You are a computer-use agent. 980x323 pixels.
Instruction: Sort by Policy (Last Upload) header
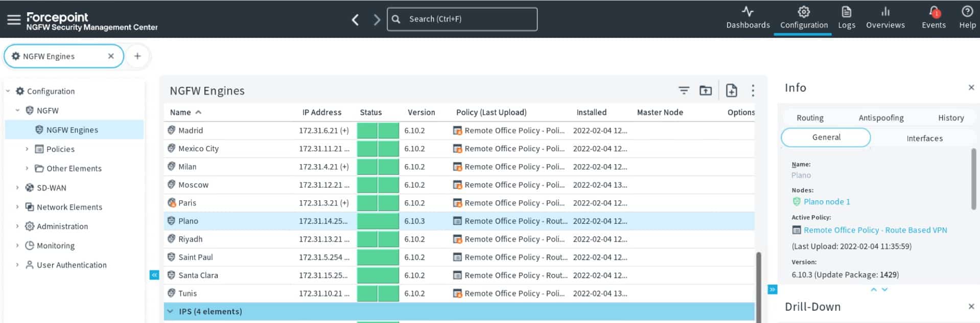[491, 112]
